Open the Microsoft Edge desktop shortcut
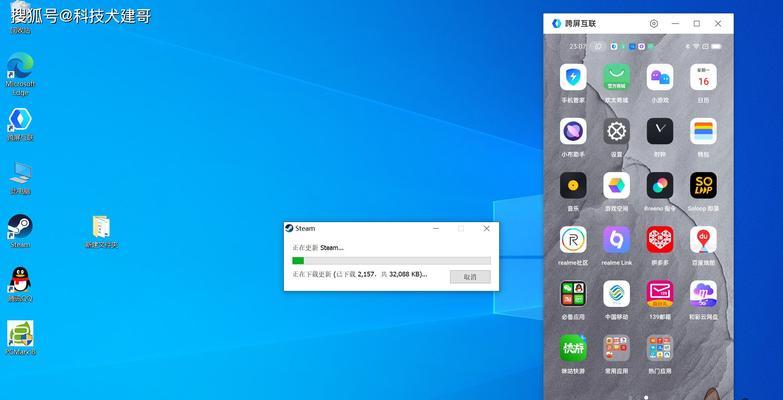Viewport: 783px width, 400px height. coord(20,73)
